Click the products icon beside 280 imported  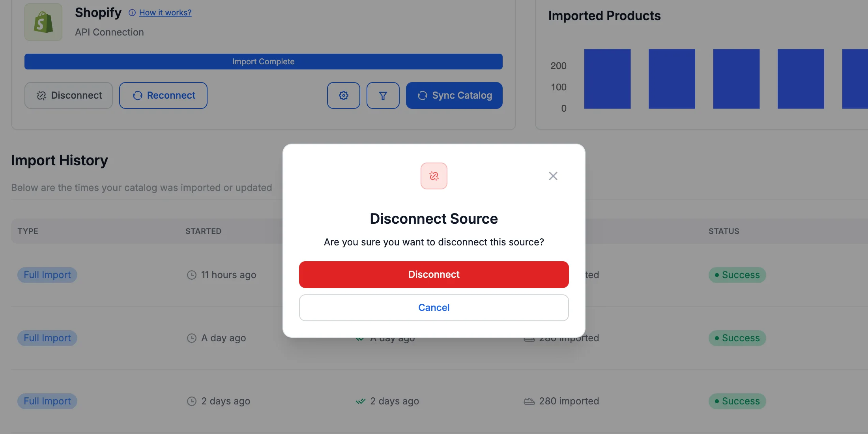(x=529, y=401)
